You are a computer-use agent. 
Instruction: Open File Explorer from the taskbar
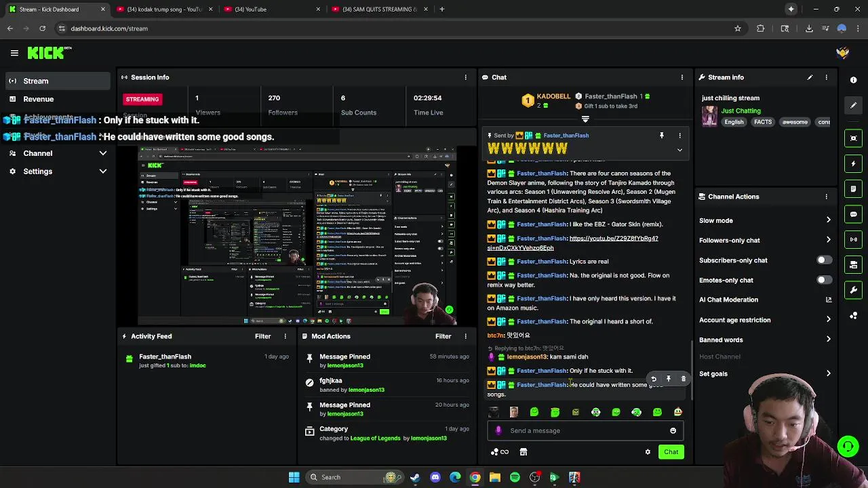click(495, 477)
